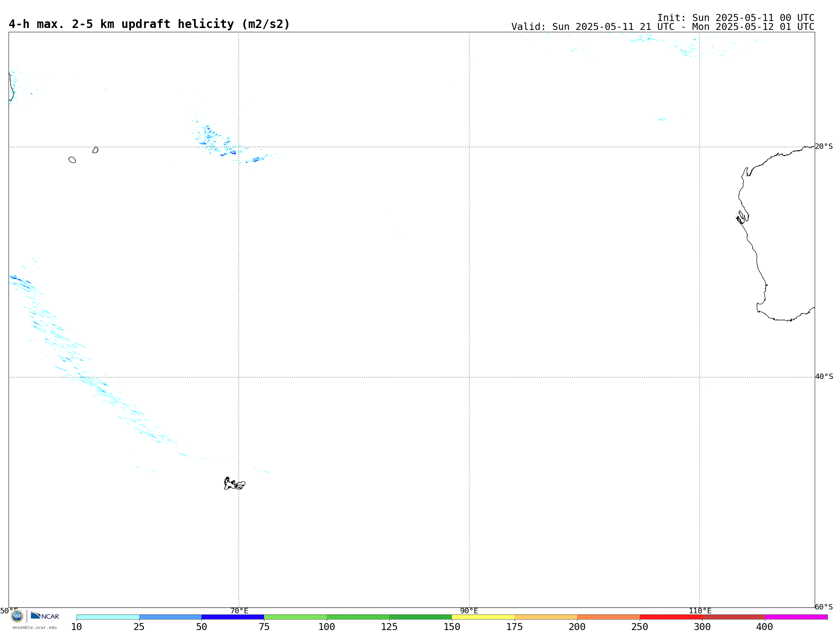Click the 110°E longitude label
Screen dimensions: 840x632
pos(700,611)
